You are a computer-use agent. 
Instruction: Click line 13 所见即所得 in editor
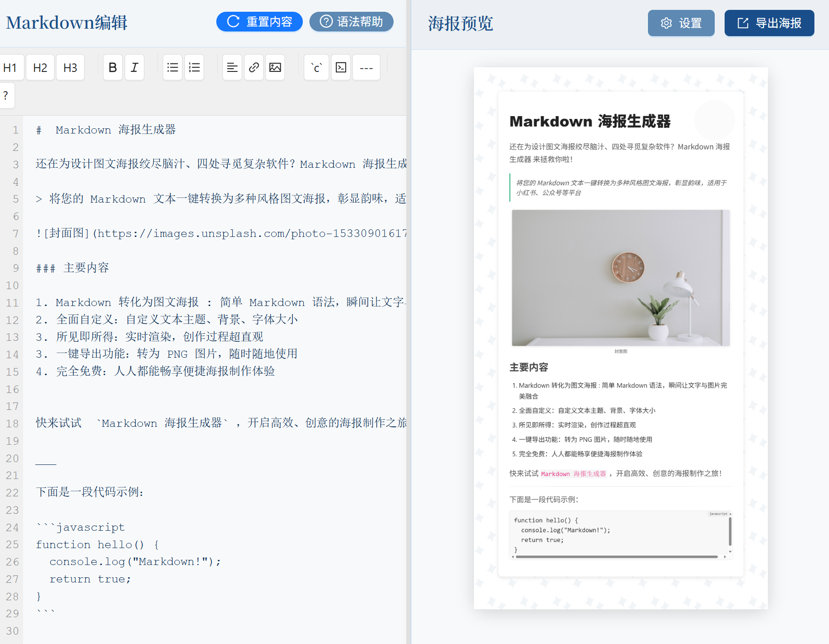click(150, 337)
